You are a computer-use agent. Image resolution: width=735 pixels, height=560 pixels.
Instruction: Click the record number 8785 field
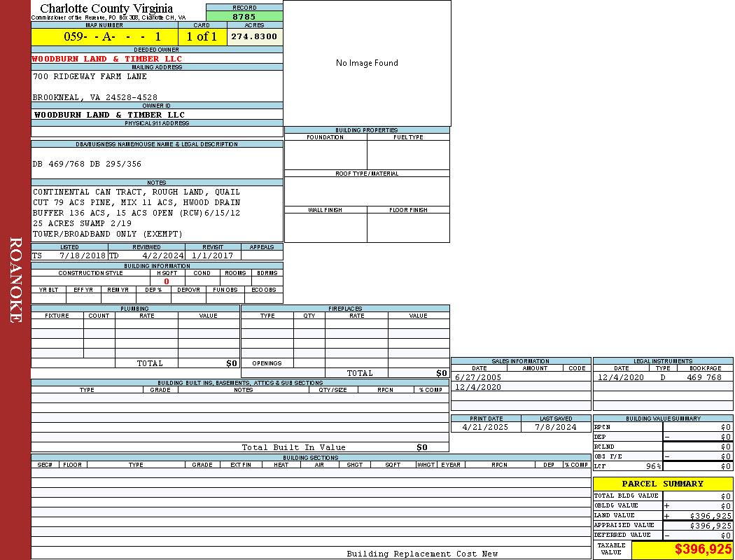coord(244,17)
